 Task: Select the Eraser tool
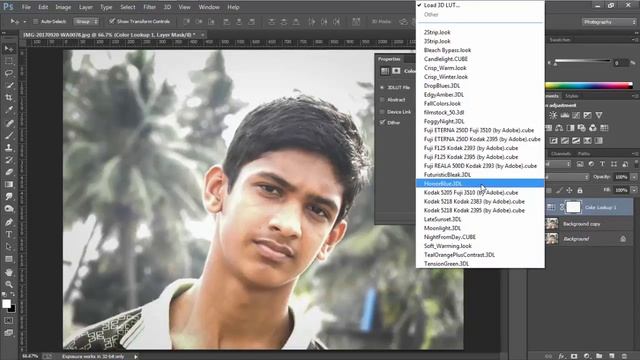pyautogui.click(x=9, y=172)
